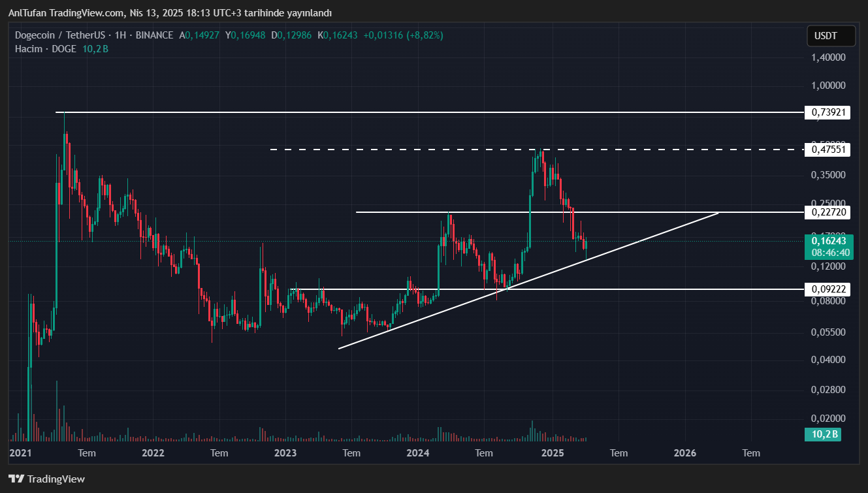
Task: Click the Dogecoin / TetherUS symbol title
Action: (59, 35)
